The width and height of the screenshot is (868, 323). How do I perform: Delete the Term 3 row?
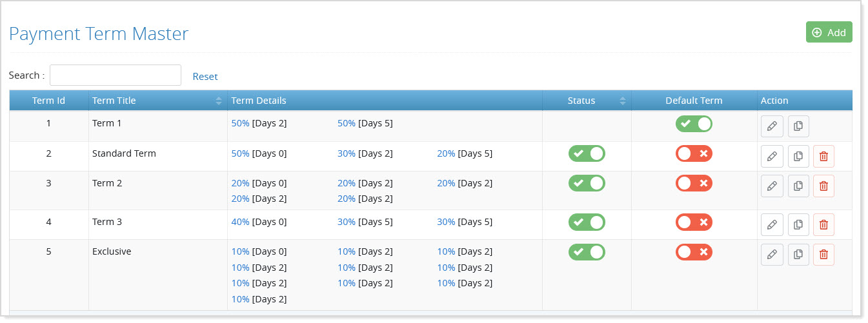coord(823,224)
